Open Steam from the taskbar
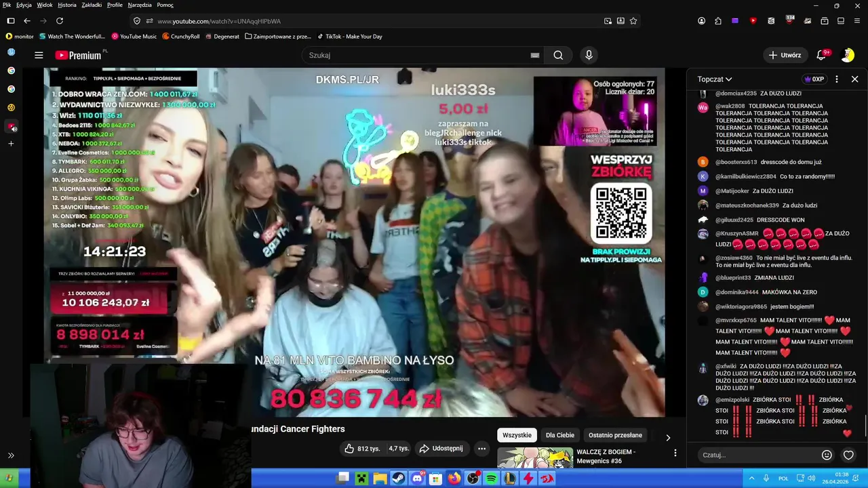868x488 pixels. click(399, 479)
